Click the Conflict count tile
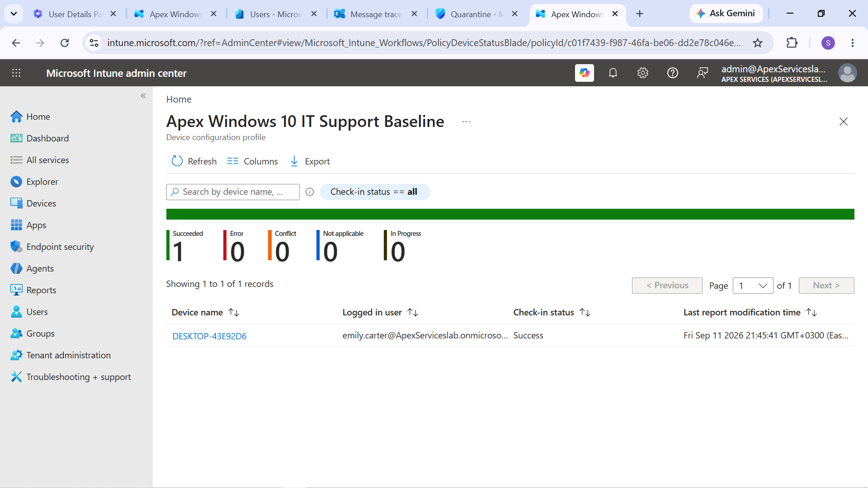868x488 pixels. (x=283, y=246)
